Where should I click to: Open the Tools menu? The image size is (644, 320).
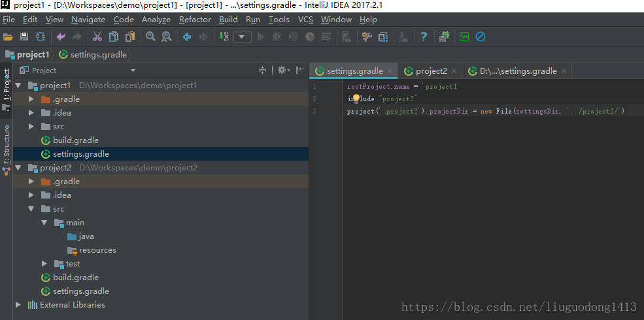pos(279,20)
